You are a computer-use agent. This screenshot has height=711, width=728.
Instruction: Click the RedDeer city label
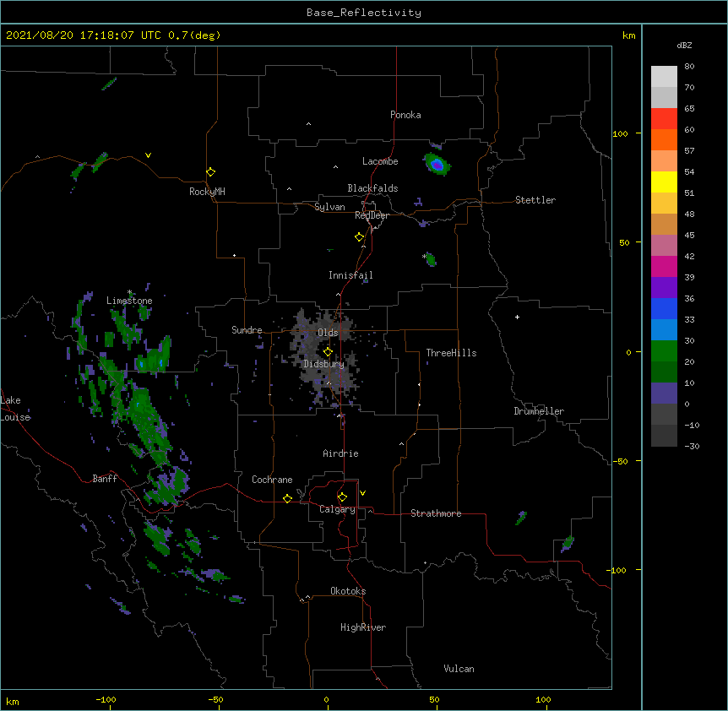coord(372,215)
